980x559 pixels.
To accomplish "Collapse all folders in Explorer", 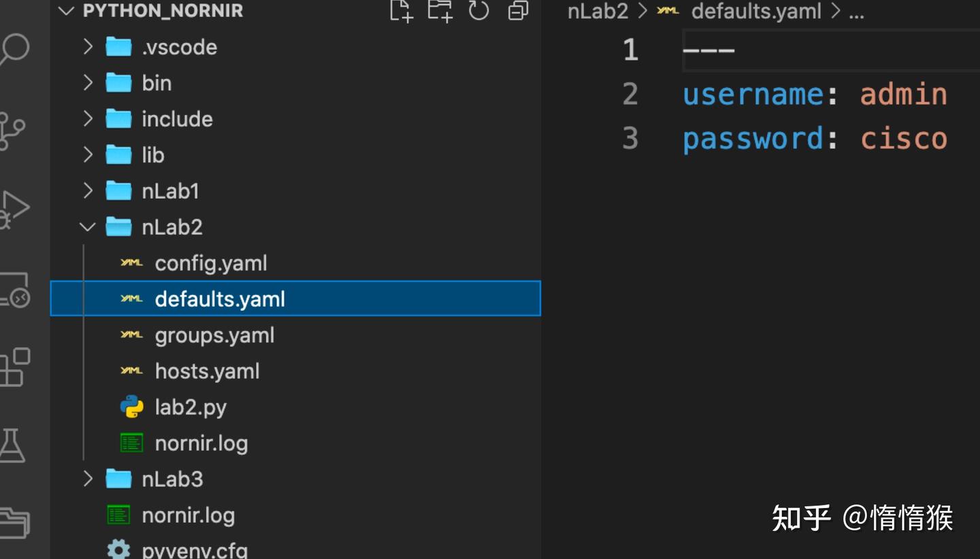I will (517, 12).
